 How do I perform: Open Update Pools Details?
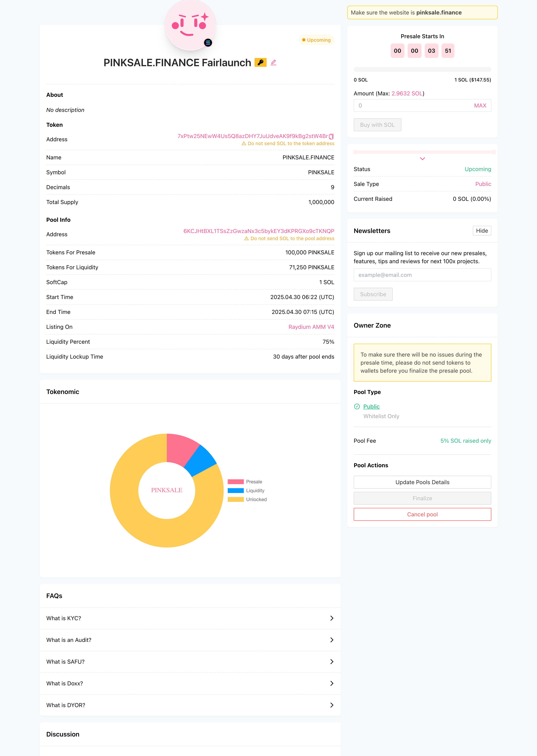tap(422, 482)
